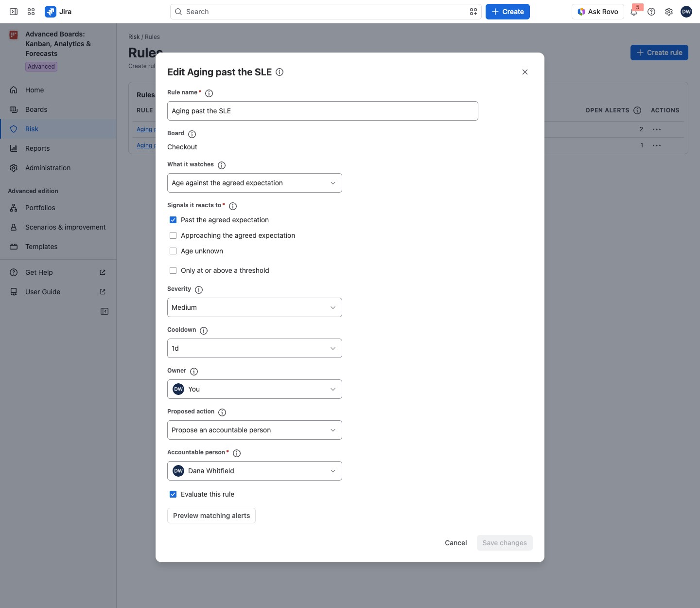Check Approaching the agreed expectation
This screenshot has width=700, height=608.
point(173,235)
